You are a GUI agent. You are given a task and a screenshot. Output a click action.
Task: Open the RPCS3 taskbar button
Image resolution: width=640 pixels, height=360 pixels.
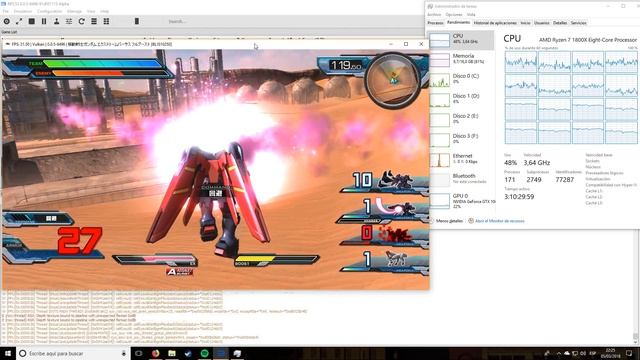point(221,353)
